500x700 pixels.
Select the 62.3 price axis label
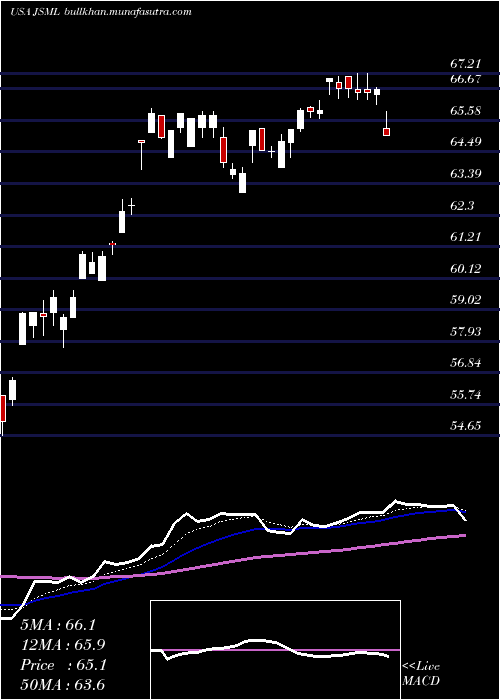click(462, 205)
